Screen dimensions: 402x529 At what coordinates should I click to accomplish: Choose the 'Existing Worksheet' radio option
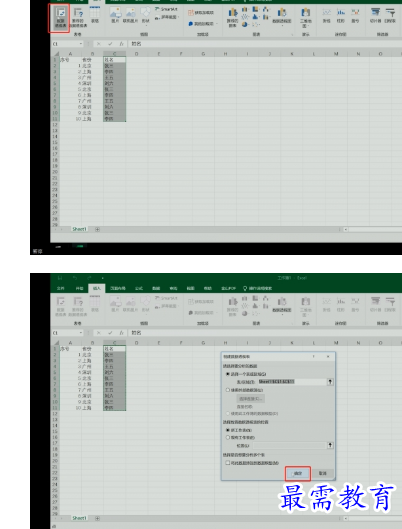[228, 437]
